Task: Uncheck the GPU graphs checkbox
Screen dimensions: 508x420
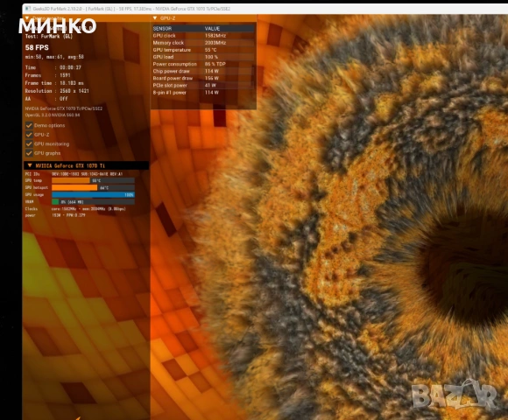Action: coord(29,153)
